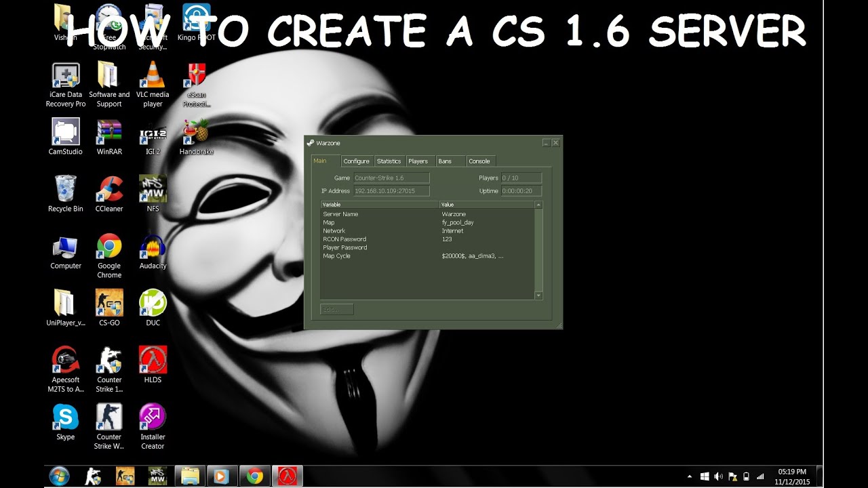This screenshot has width=868, height=488.
Task: Select the Free Stopwatch desktop icon
Action: 109,27
